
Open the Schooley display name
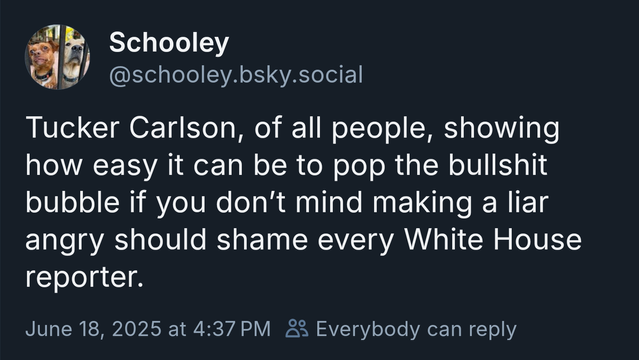169,43
